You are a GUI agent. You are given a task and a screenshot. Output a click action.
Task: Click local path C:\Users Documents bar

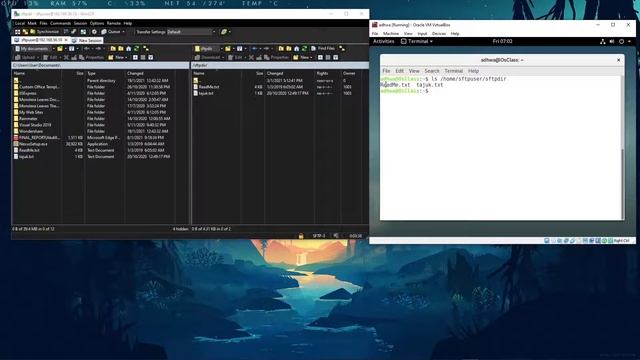point(100,65)
